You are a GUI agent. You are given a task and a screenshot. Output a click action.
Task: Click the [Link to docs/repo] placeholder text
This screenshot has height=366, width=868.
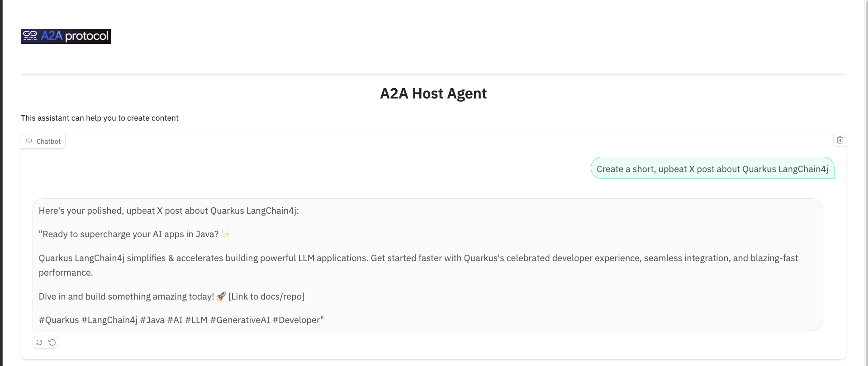(x=266, y=296)
